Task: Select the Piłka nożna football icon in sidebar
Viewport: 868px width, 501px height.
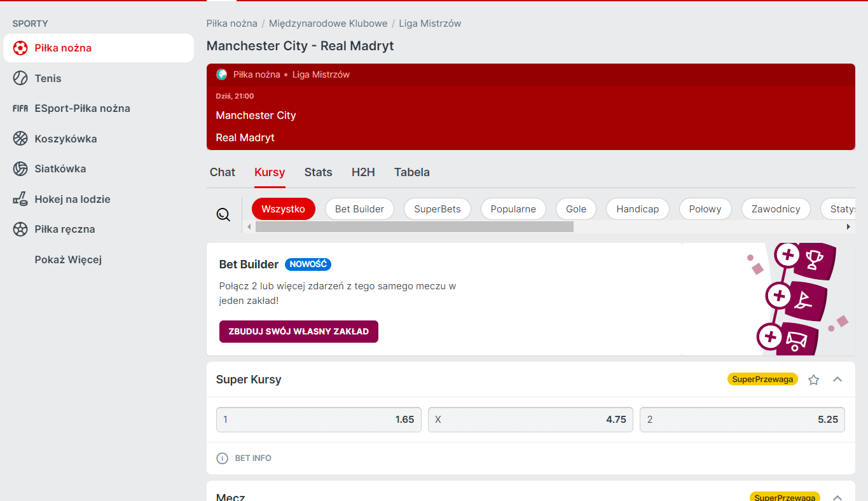Action: (x=20, y=48)
